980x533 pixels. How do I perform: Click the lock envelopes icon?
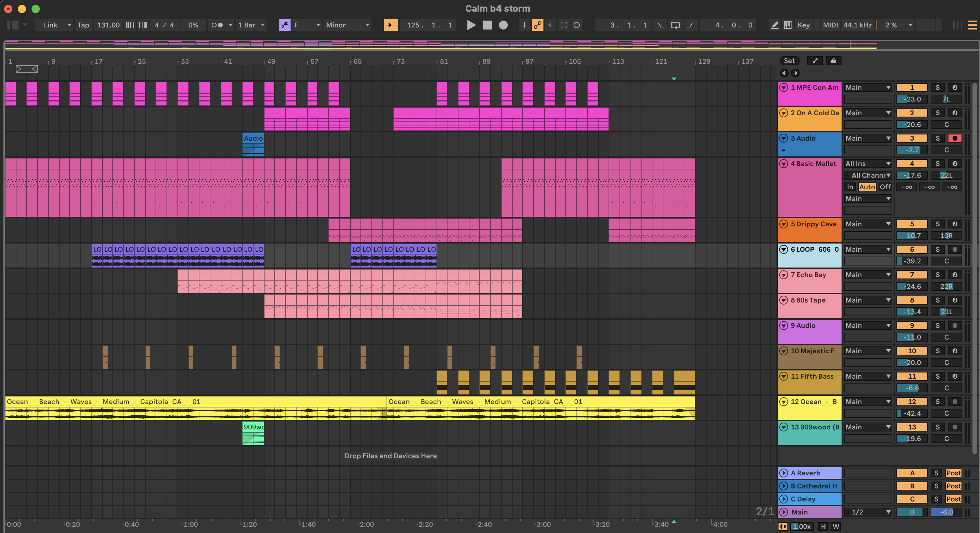point(833,61)
